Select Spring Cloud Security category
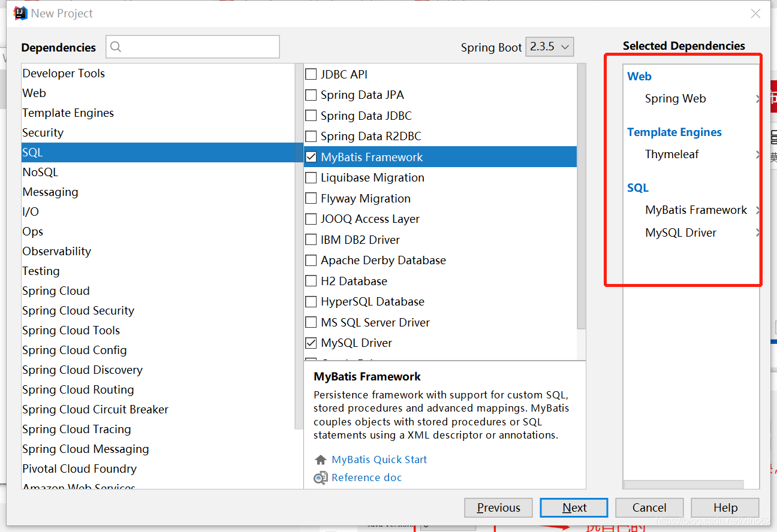 point(158,310)
